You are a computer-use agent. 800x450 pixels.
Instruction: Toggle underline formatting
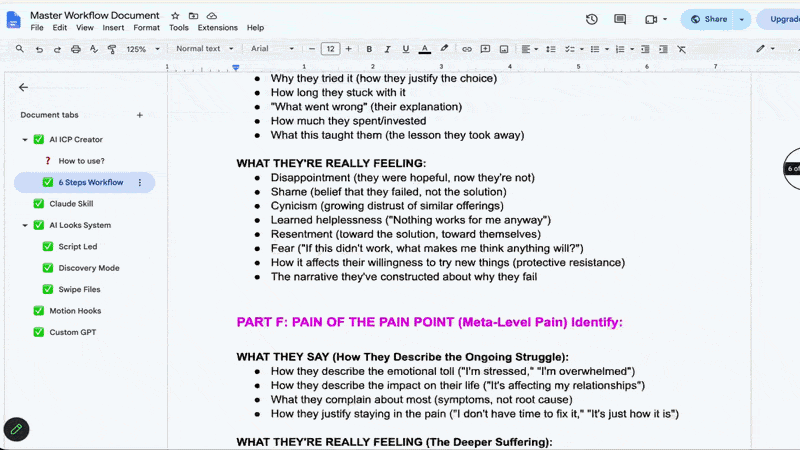click(x=406, y=49)
